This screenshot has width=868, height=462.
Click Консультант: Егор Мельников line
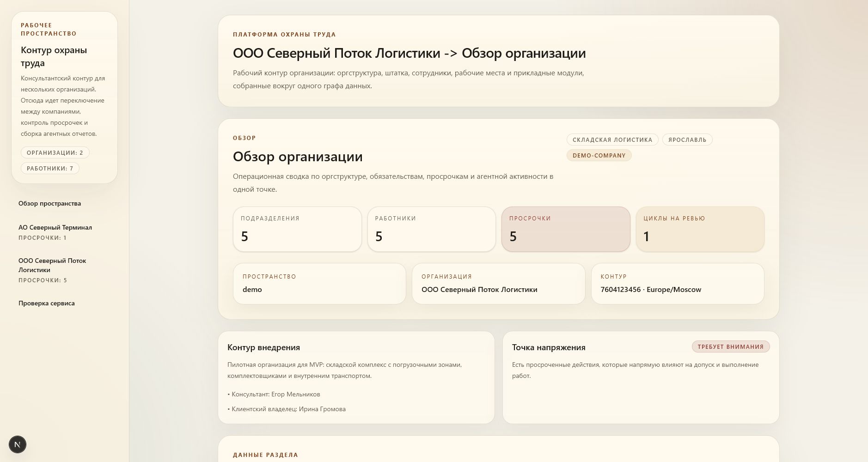click(274, 394)
